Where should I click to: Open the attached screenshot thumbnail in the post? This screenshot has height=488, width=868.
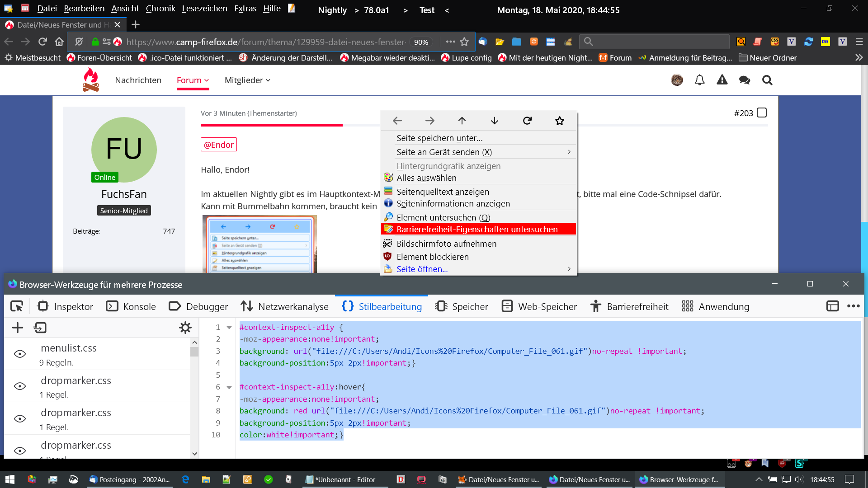259,244
